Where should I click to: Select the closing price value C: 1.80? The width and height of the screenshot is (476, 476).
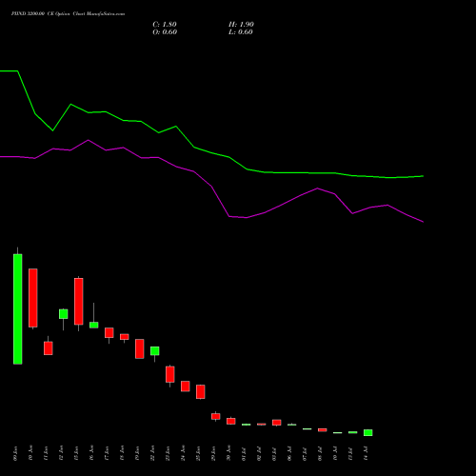click(x=165, y=25)
